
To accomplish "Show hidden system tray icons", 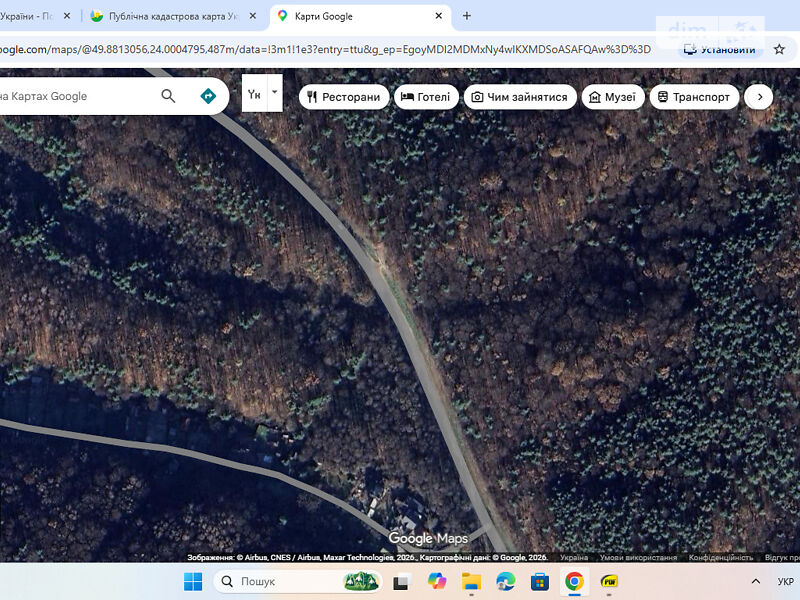I will [755, 581].
